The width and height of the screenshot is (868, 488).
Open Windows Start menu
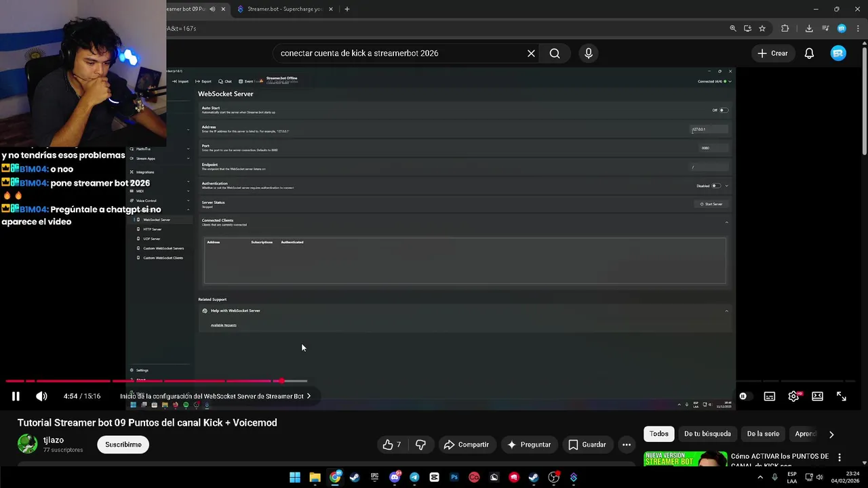click(x=295, y=477)
